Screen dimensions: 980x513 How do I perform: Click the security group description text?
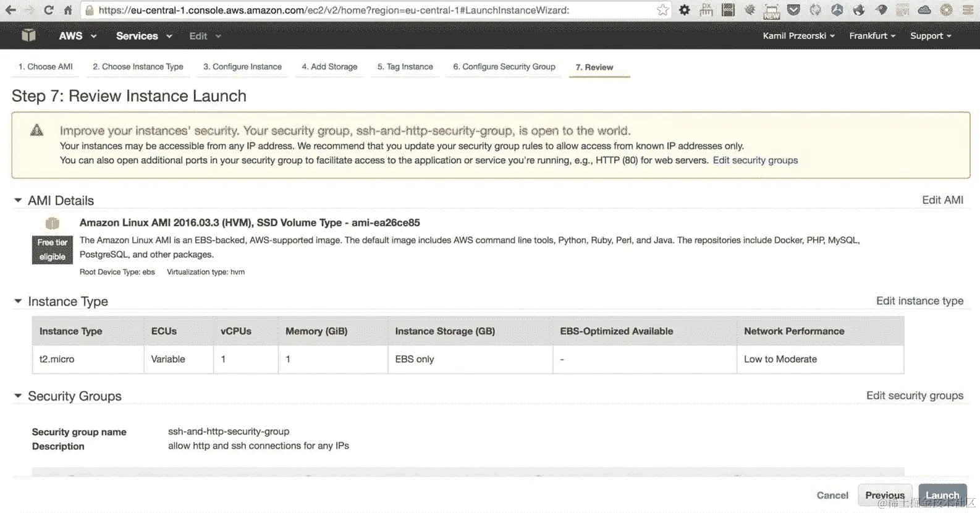point(258,446)
